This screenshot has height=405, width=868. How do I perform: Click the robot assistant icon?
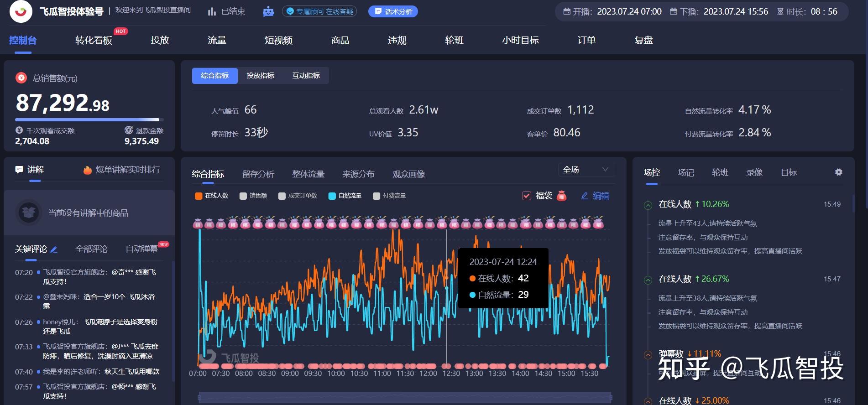click(x=268, y=12)
